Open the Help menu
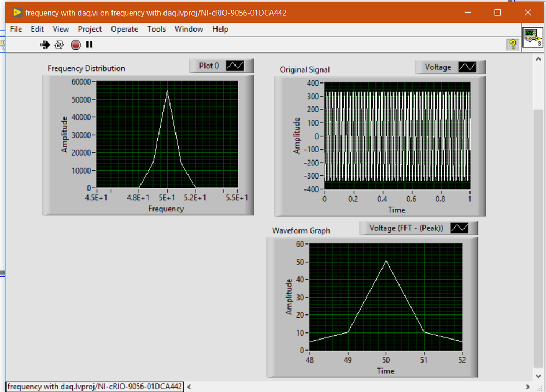 220,29
